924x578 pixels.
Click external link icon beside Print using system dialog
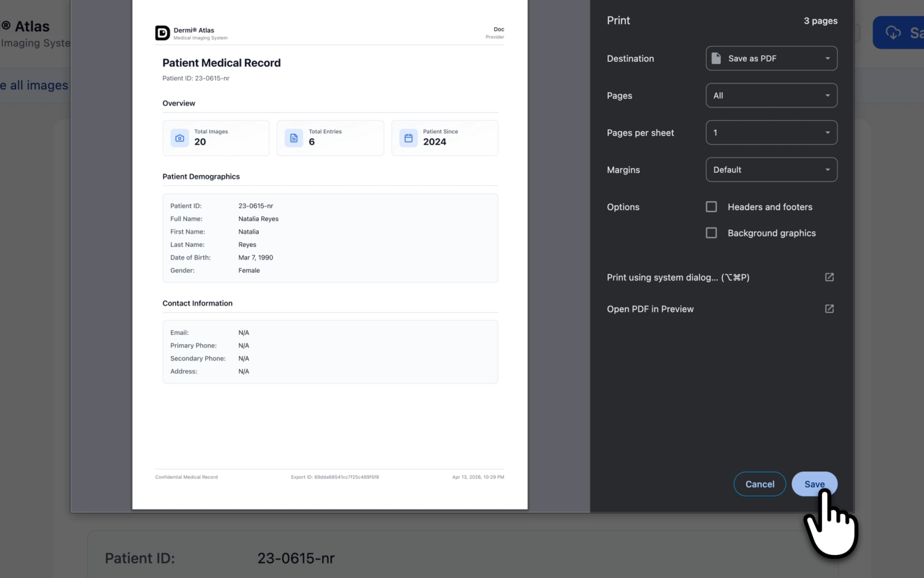click(829, 277)
